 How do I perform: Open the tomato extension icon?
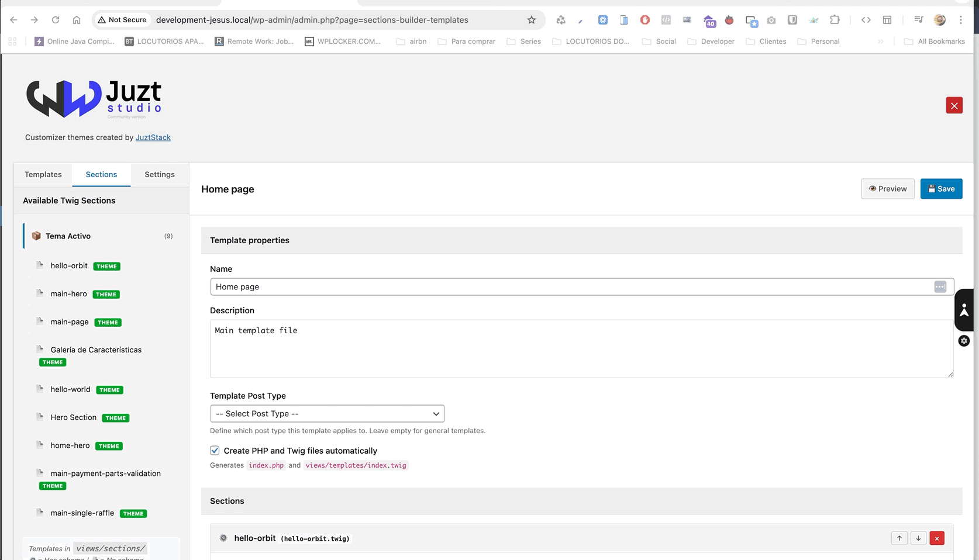tap(729, 20)
